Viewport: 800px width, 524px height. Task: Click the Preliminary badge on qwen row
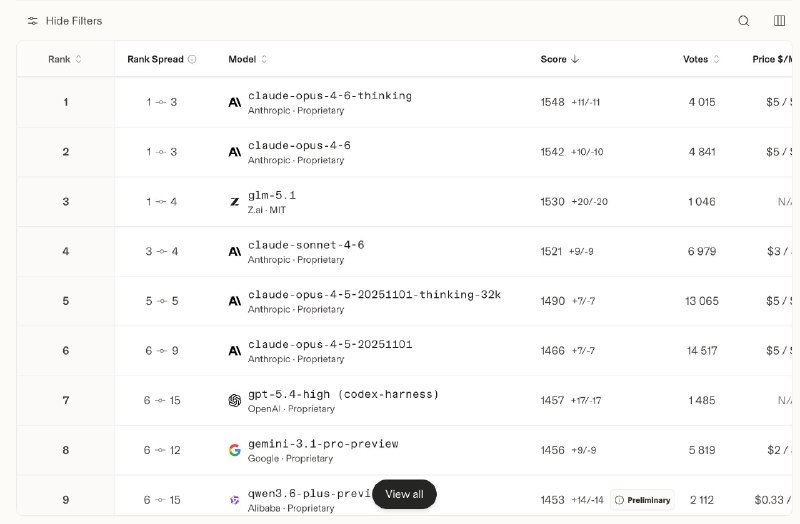[x=642, y=500]
